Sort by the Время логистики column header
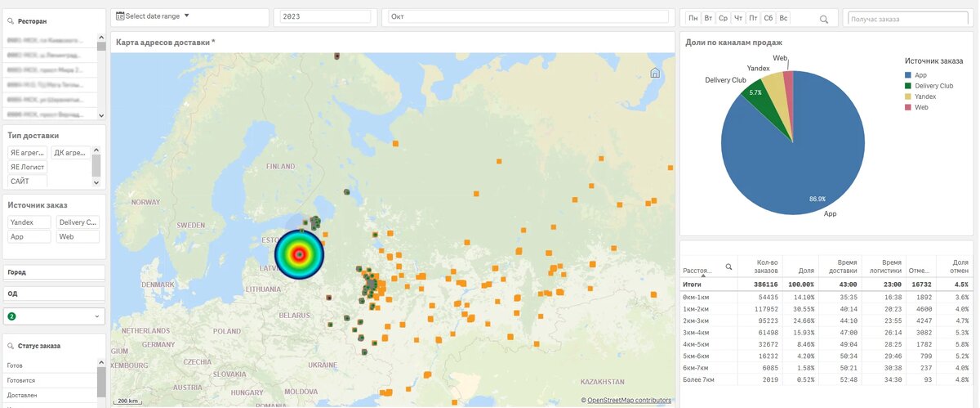980x408 pixels. tap(884, 265)
